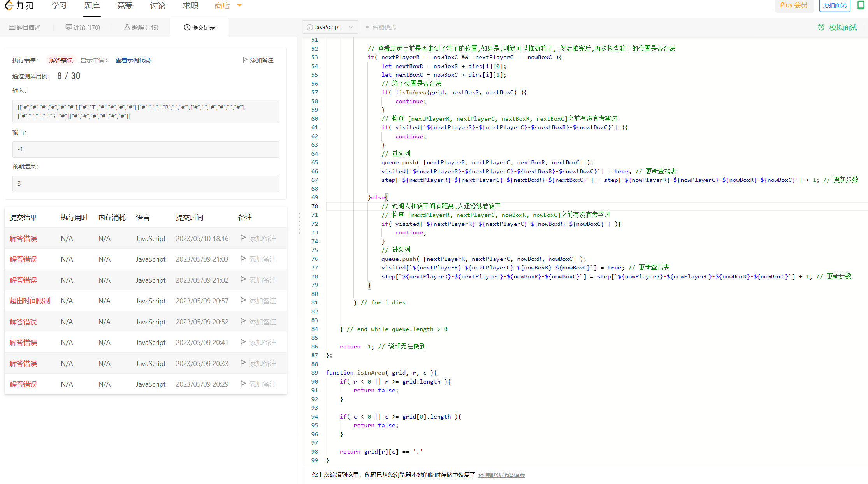
Task: Open the 商店 menu
Action: tap(222, 6)
